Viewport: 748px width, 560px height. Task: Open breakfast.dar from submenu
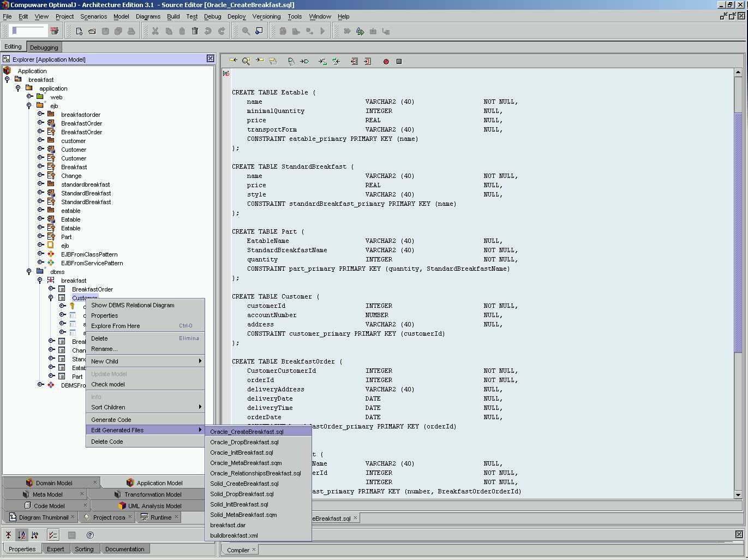[258, 525]
